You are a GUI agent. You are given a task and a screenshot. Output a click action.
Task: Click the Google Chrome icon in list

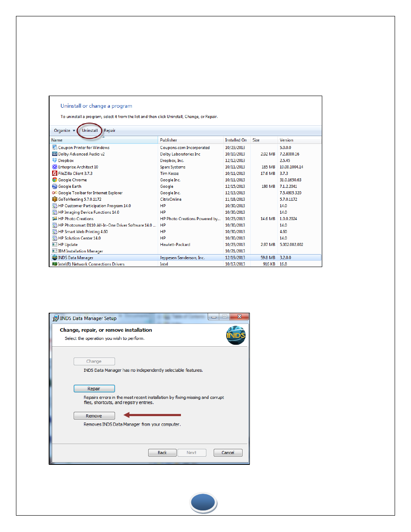[x=55, y=180]
